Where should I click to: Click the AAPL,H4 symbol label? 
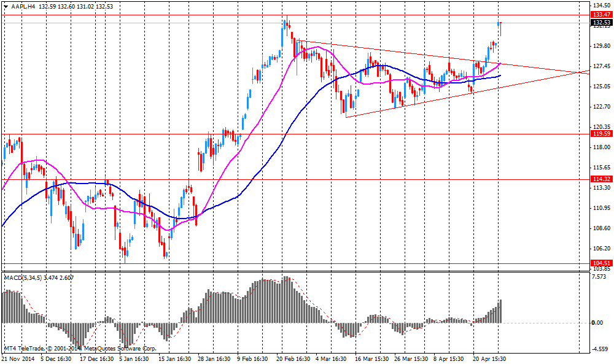tap(23, 6)
